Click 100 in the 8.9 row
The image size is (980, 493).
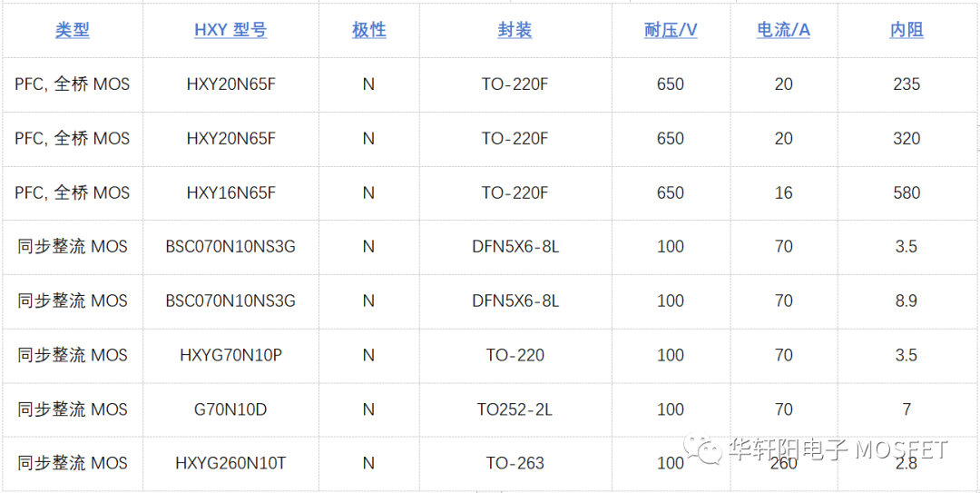[671, 301]
